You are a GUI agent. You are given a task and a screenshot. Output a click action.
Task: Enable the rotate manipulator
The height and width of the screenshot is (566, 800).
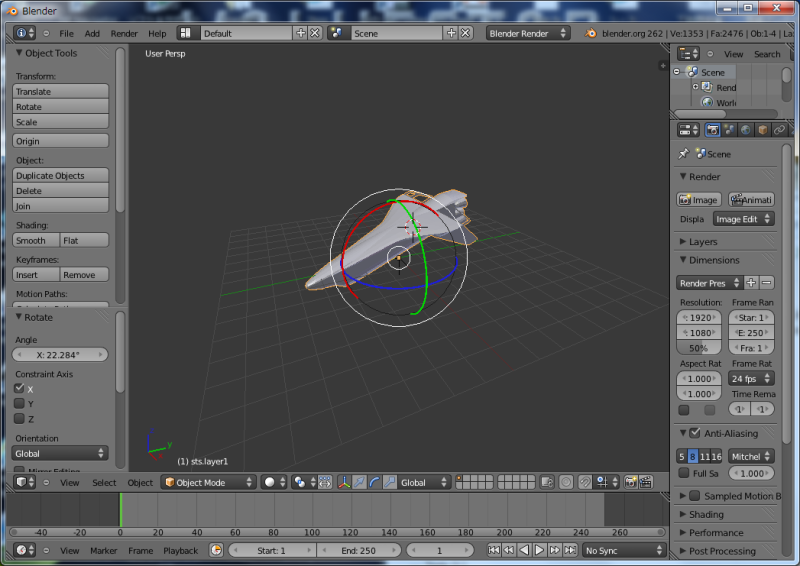pyautogui.click(x=374, y=482)
